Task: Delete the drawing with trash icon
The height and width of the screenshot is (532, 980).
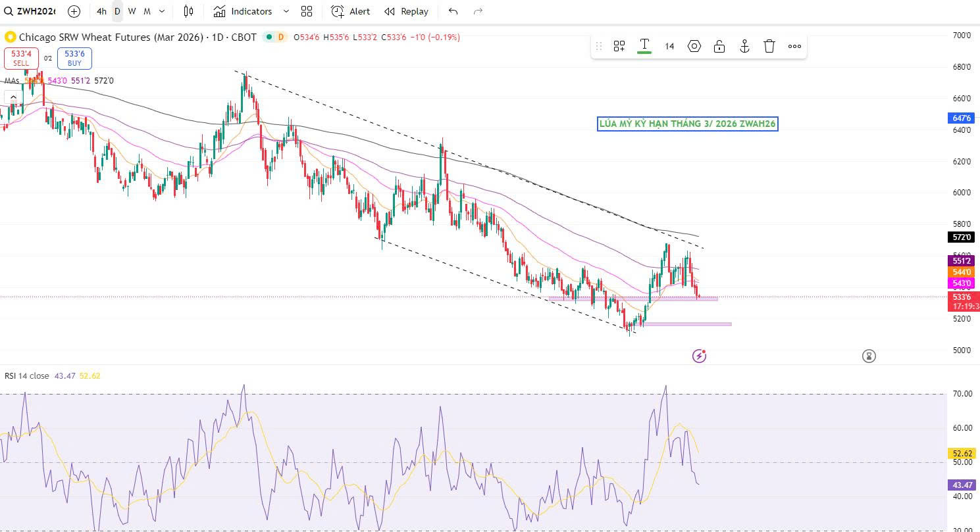Action: point(769,46)
